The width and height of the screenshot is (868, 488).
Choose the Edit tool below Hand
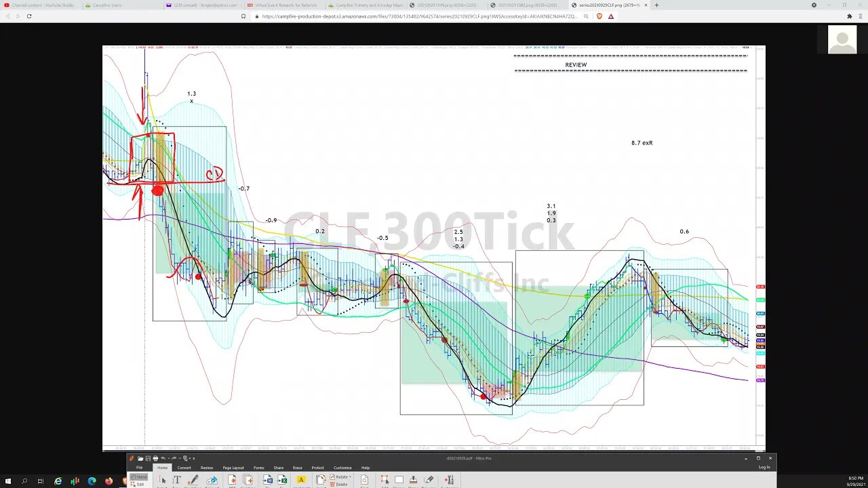[137, 484]
